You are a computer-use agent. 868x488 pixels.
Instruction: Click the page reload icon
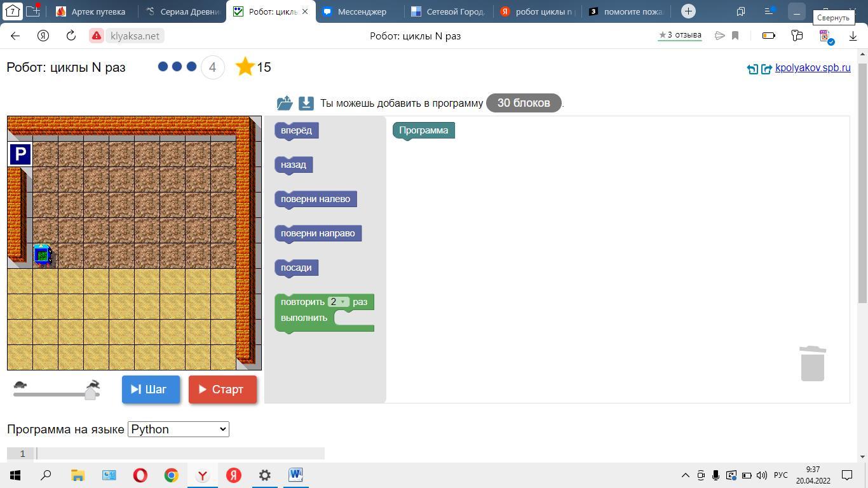71,36
